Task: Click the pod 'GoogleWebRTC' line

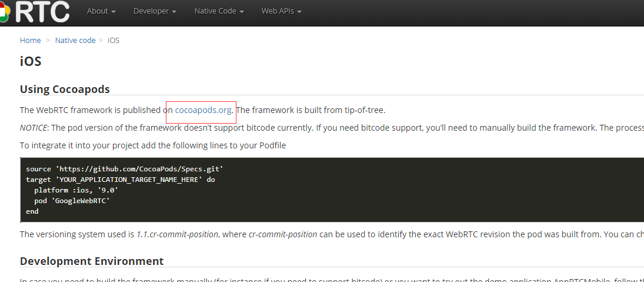Action: point(72,201)
